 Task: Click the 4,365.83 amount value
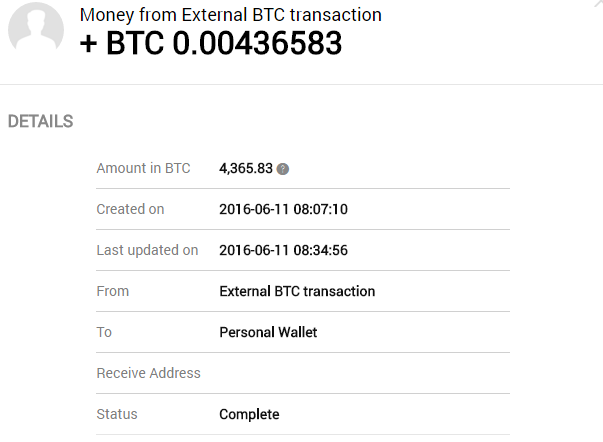coord(246,168)
